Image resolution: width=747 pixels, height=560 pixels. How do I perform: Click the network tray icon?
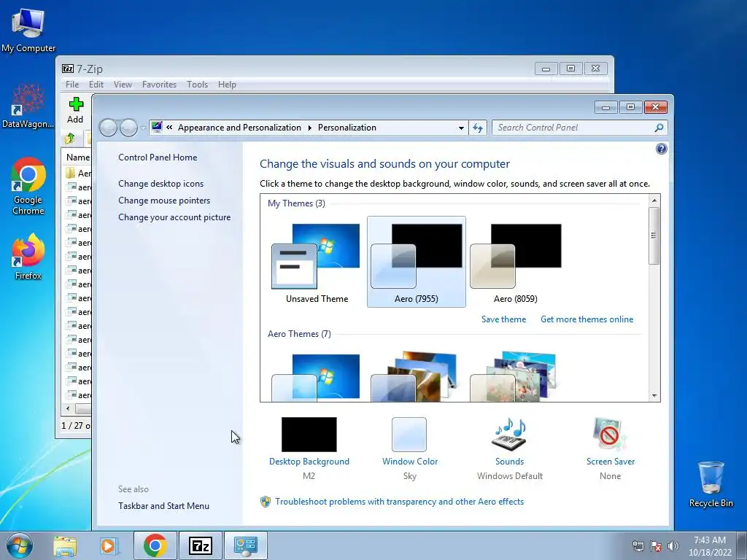[638, 545]
